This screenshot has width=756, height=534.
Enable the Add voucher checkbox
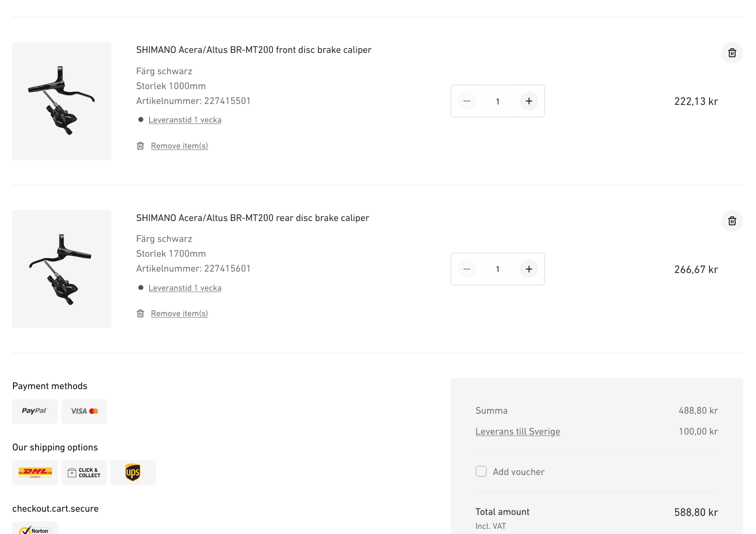481,471
